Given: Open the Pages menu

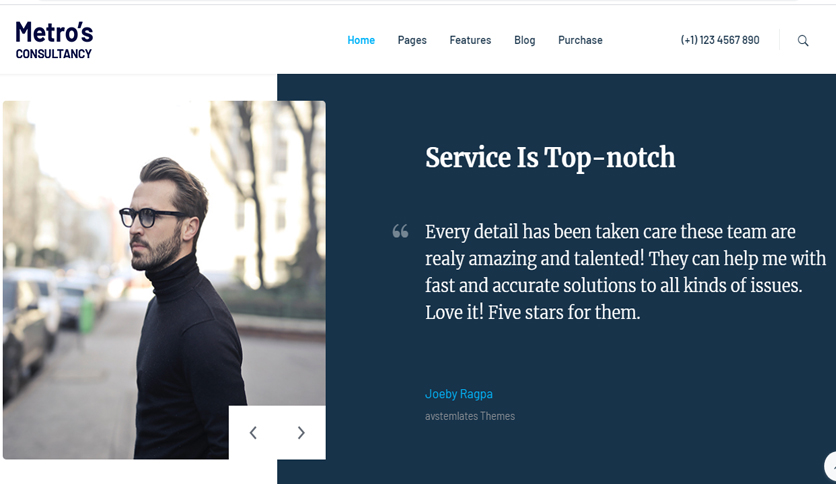Looking at the screenshot, I should [x=412, y=41].
